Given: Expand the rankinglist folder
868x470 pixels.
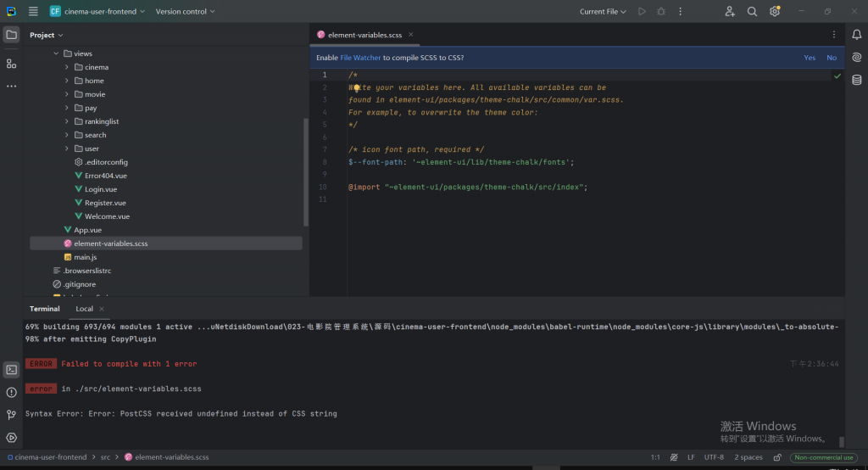Looking at the screenshot, I should point(67,121).
